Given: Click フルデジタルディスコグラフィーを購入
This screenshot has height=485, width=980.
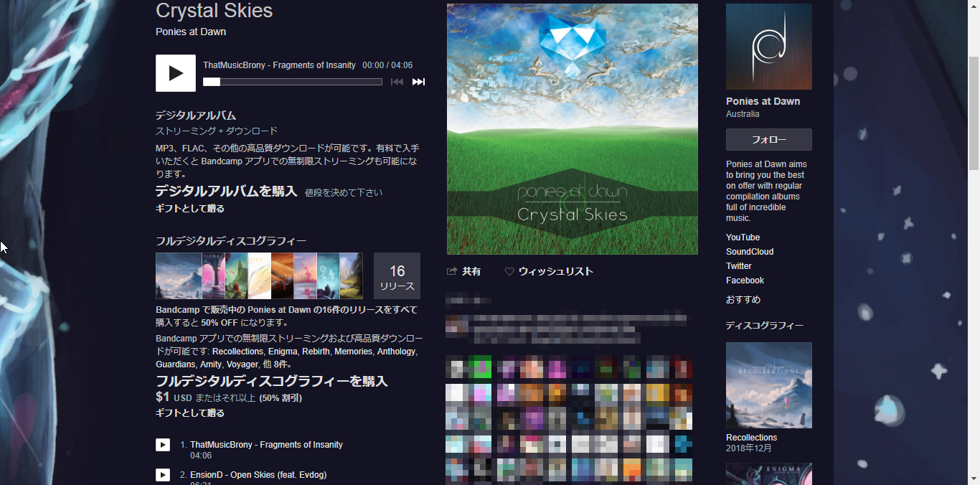Looking at the screenshot, I should point(271,381).
